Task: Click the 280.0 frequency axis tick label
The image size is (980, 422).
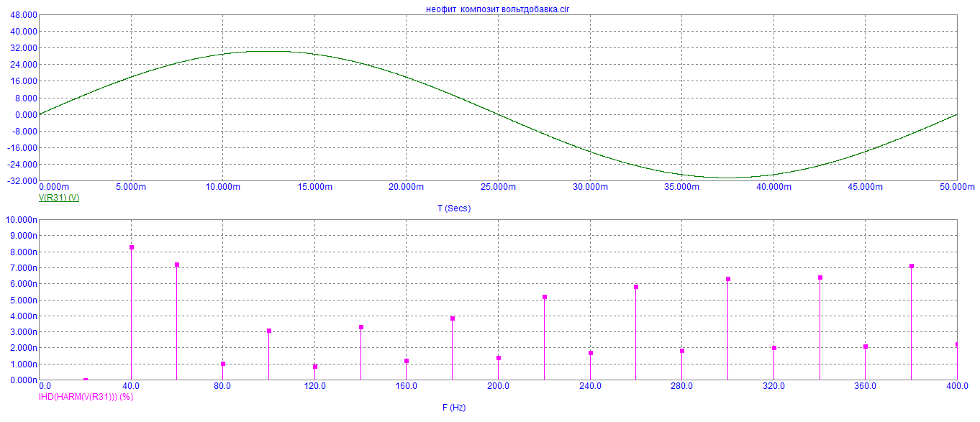Action: pyautogui.click(x=681, y=386)
